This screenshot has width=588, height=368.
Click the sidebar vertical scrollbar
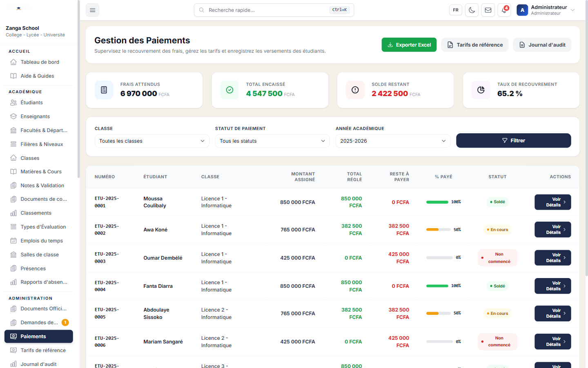tap(78, 89)
